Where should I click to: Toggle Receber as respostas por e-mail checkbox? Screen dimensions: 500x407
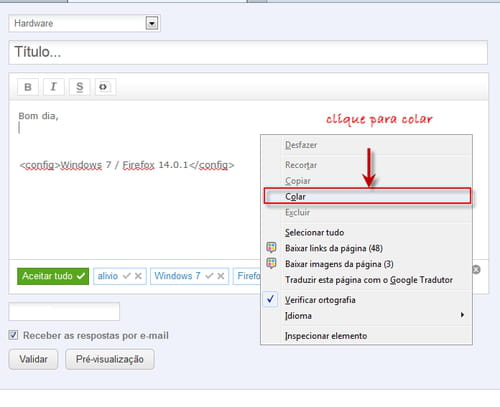13,335
